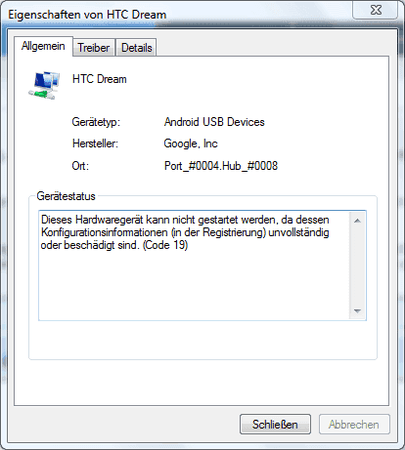Open the Details tab

pyautogui.click(x=136, y=48)
